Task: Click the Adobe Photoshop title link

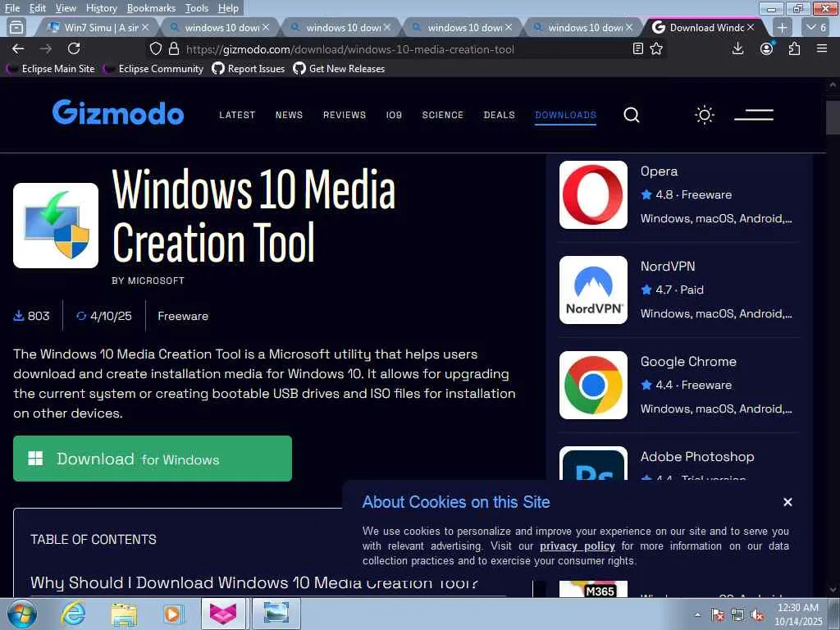Action: 697,456
